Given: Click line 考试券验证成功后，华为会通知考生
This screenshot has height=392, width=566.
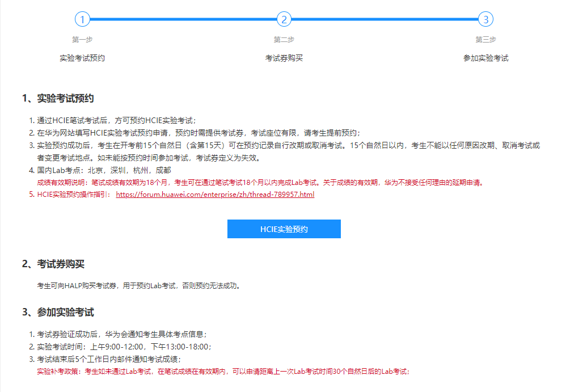Looking at the screenshot, I should point(122,334).
